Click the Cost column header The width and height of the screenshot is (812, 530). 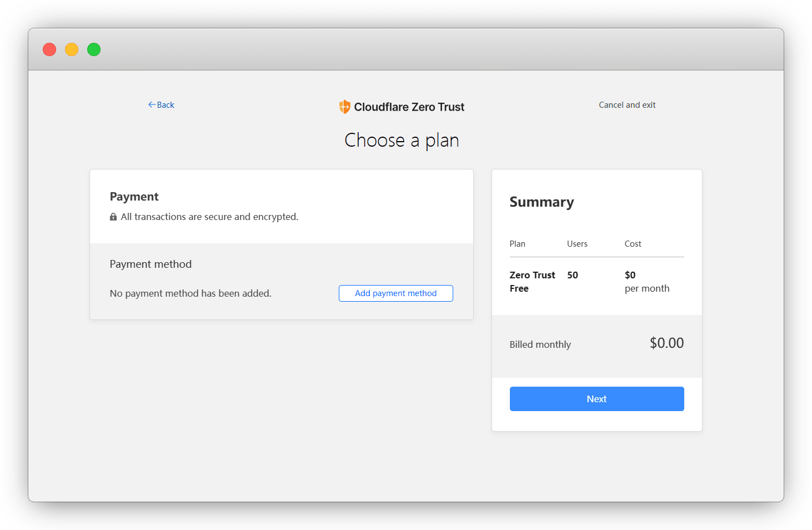(x=633, y=244)
